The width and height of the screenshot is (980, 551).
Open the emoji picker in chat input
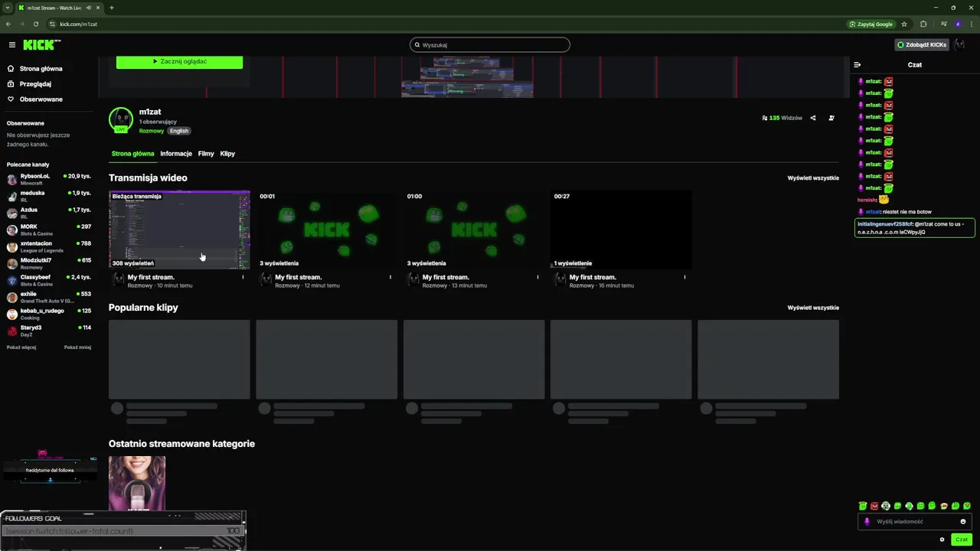963,521
